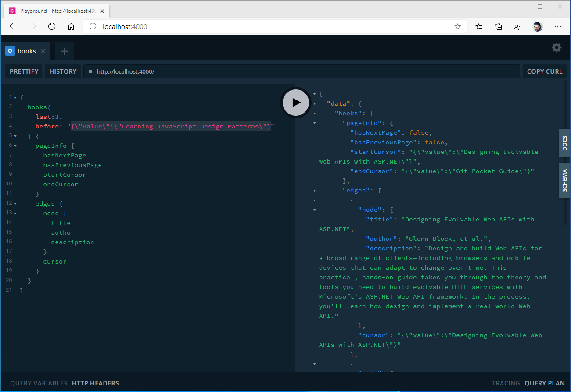This screenshot has height=392, width=571.
Task: Open a new Playground tab with plus icon
Action: 64,51
